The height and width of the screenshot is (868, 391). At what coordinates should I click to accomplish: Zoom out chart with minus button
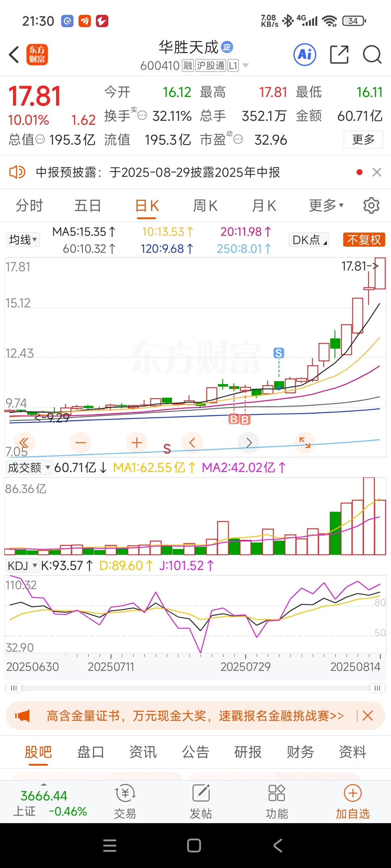[x=80, y=443]
